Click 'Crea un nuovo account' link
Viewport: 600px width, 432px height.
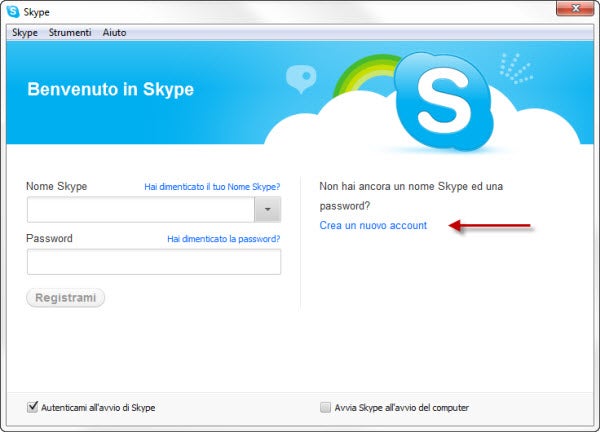coord(373,225)
